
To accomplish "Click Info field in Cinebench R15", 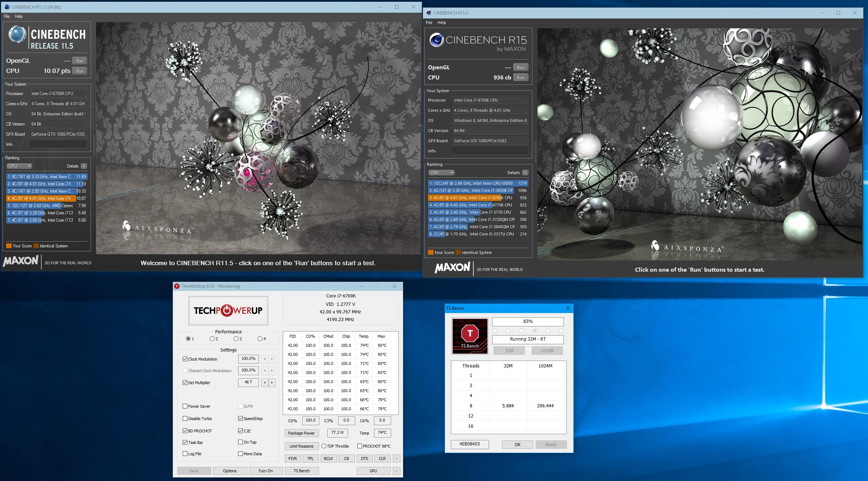I will tap(490, 151).
